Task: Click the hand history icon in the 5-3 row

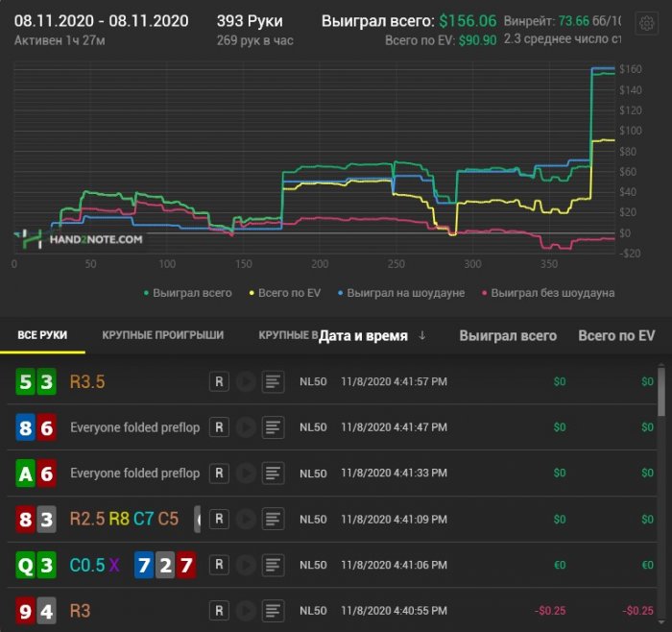Action: (274, 382)
